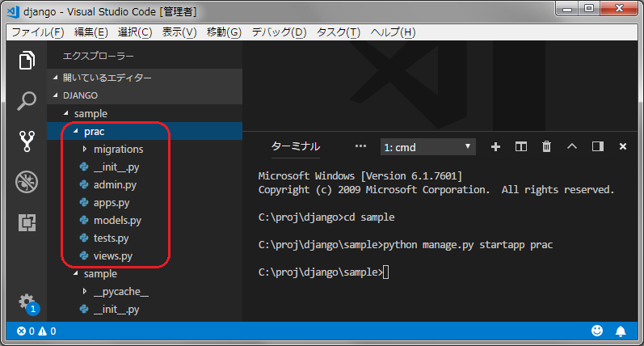
Task: Open notifications bell in status bar
Action: (x=621, y=331)
